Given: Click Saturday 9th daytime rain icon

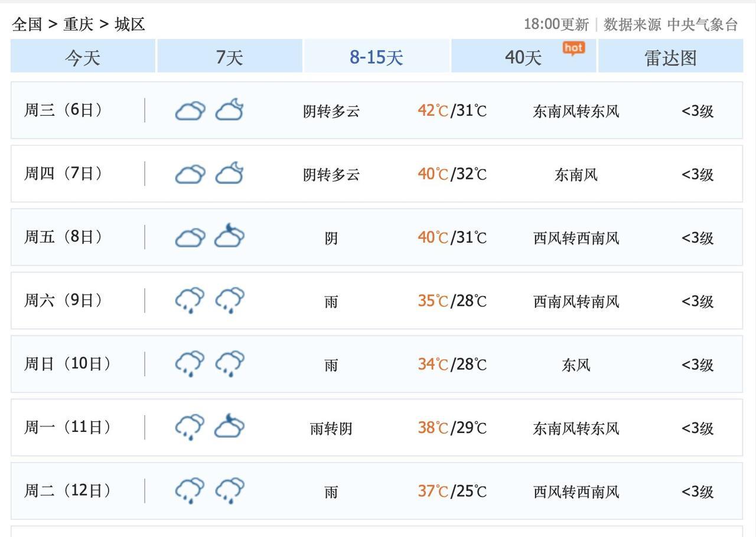Looking at the screenshot, I should click(x=190, y=301).
